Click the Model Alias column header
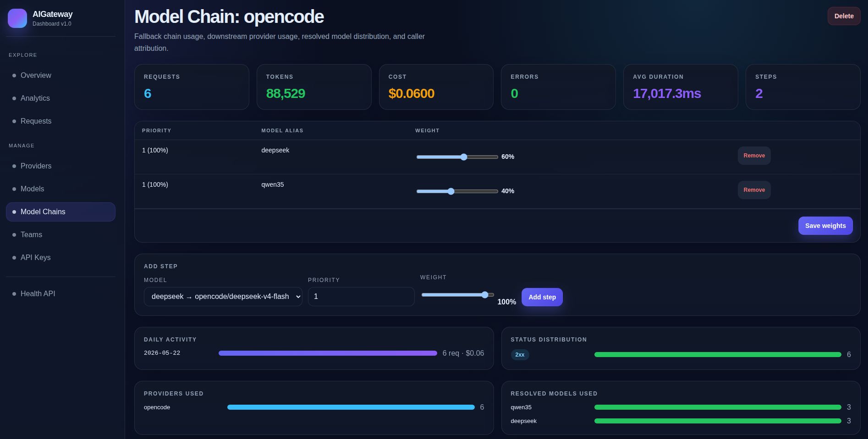Image resolution: width=868 pixels, height=439 pixels. (x=282, y=130)
